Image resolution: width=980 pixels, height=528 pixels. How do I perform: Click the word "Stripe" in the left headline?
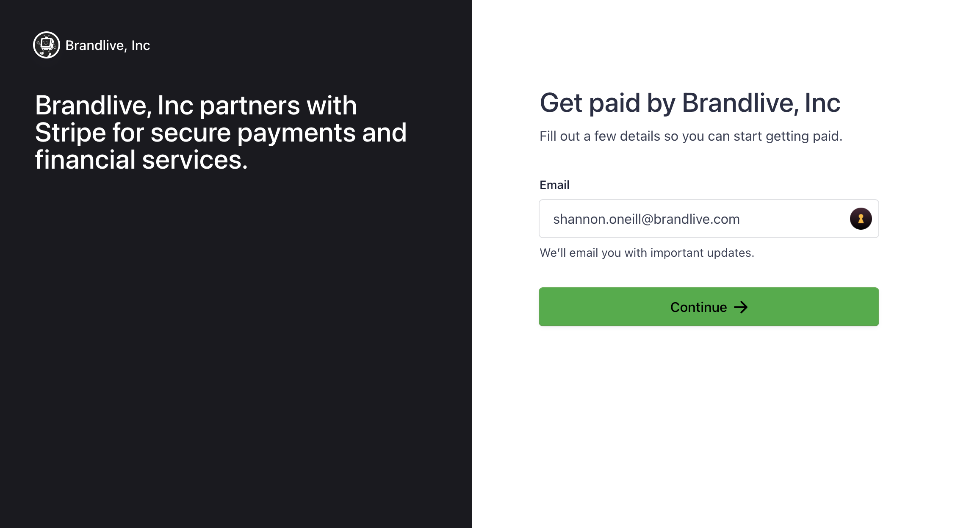pos(70,133)
